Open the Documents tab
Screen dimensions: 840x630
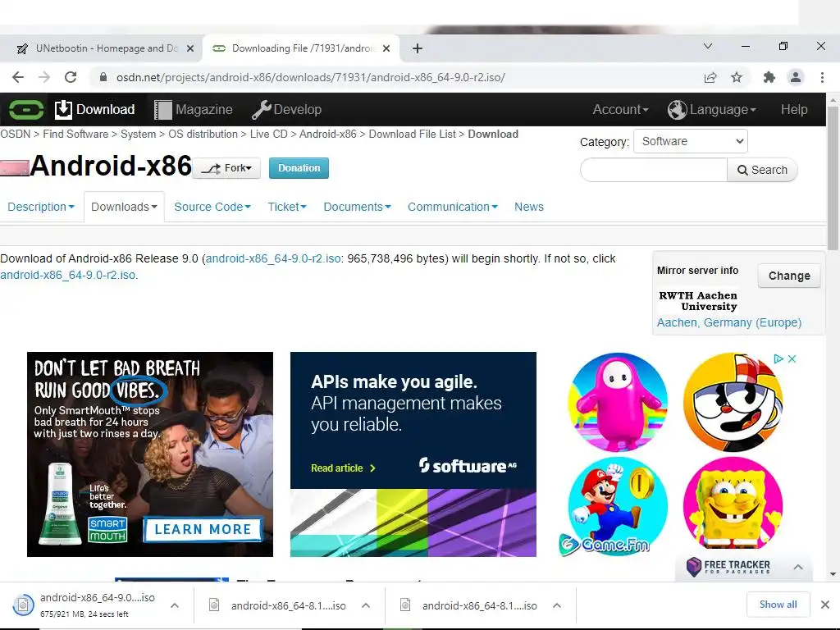click(x=357, y=207)
